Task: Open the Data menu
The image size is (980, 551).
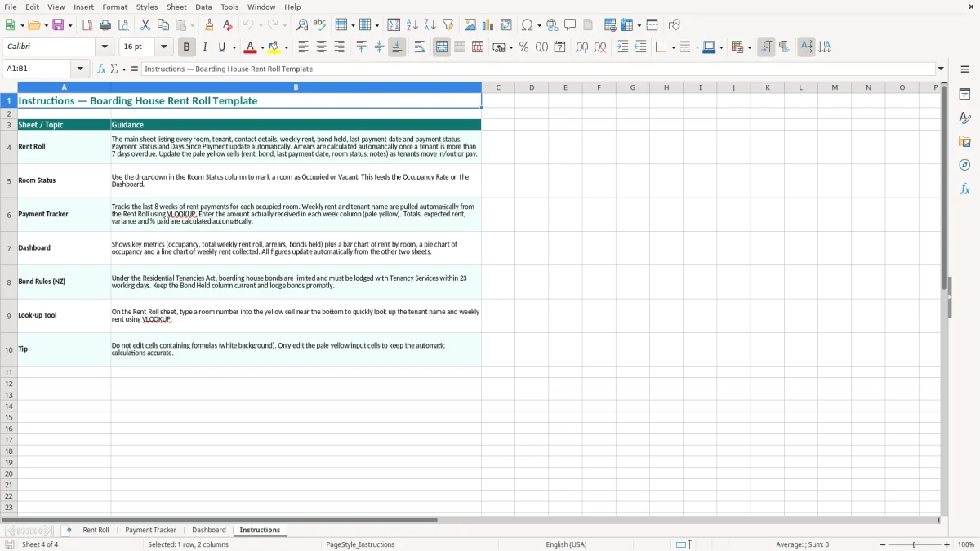Action: click(x=203, y=7)
